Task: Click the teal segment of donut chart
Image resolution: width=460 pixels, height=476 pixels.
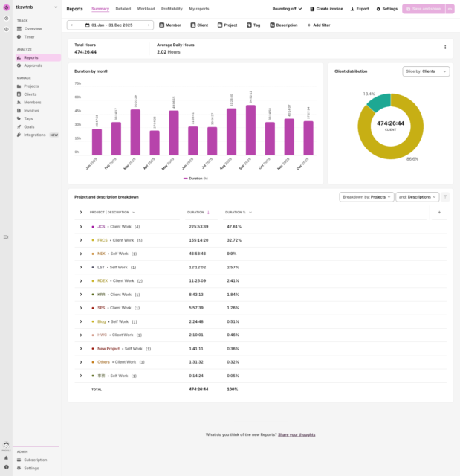Action: tap(378, 103)
